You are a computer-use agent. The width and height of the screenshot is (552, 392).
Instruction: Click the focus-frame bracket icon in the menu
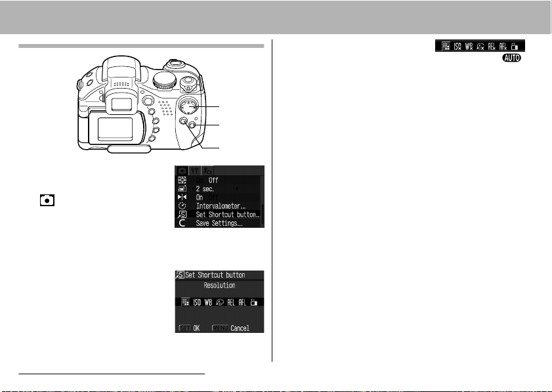182,180
